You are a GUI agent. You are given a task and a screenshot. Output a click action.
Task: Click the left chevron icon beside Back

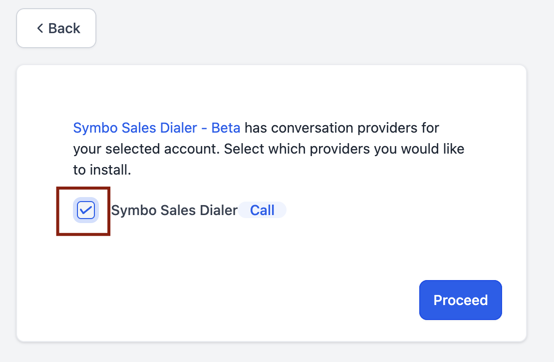pyautogui.click(x=40, y=28)
